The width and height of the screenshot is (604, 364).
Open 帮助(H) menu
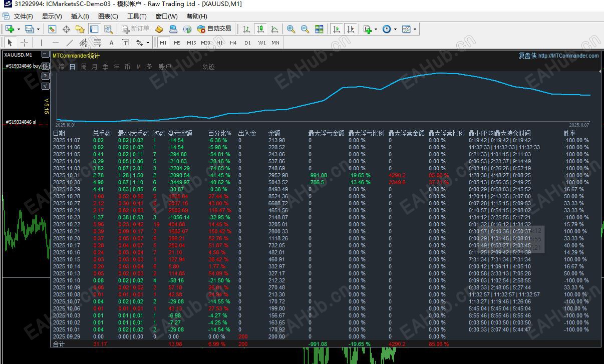pyautogui.click(x=197, y=17)
